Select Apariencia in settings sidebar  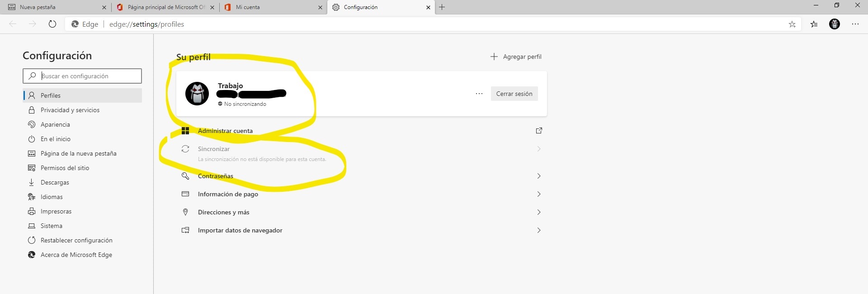coord(82,124)
